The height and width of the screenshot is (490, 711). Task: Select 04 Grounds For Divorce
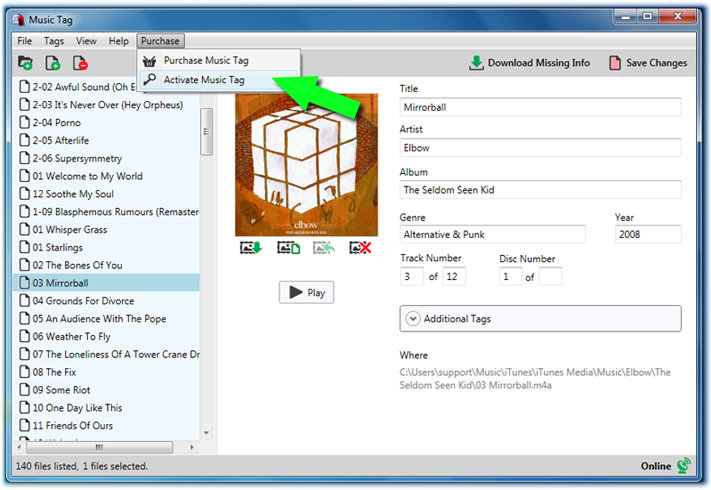click(x=107, y=301)
